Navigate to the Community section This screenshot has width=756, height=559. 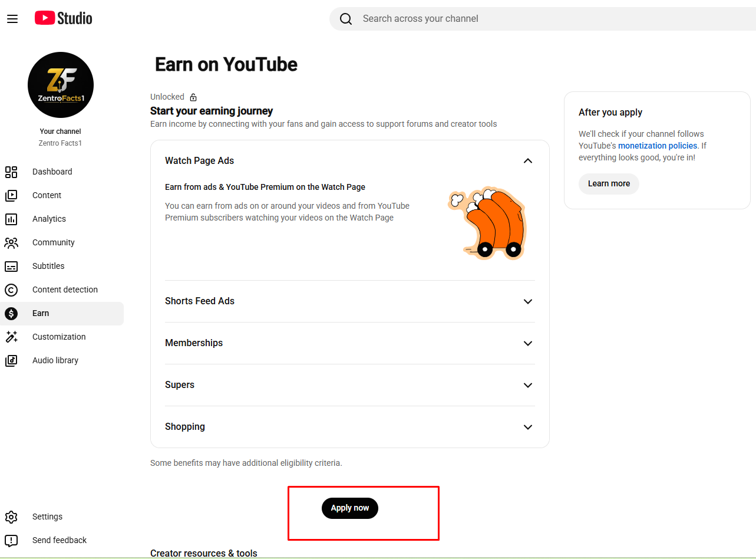click(62, 242)
